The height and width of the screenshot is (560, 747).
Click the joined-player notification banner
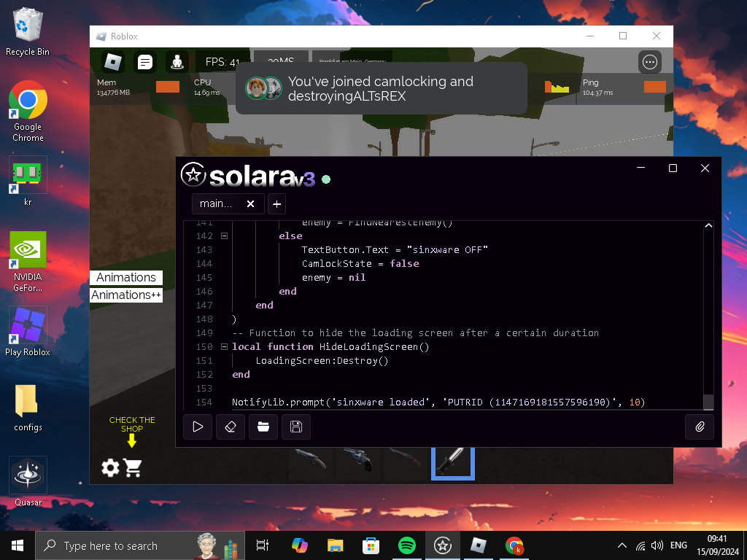[381, 88]
